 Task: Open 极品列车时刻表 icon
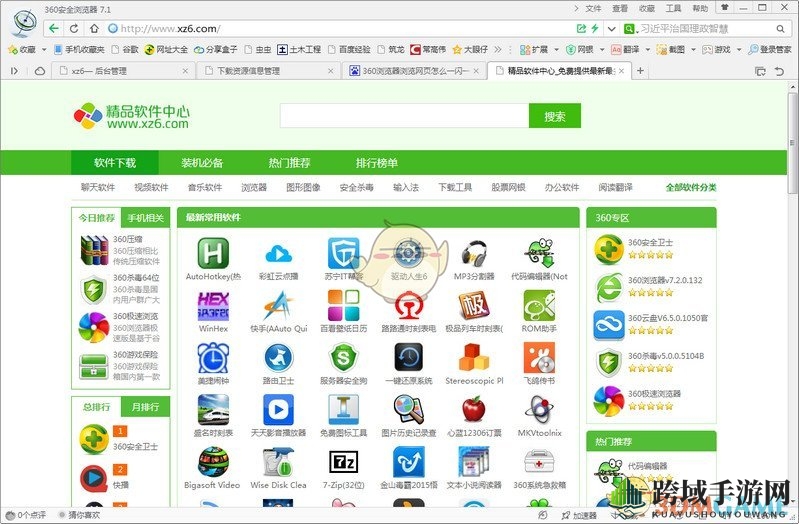click(474, 305)
